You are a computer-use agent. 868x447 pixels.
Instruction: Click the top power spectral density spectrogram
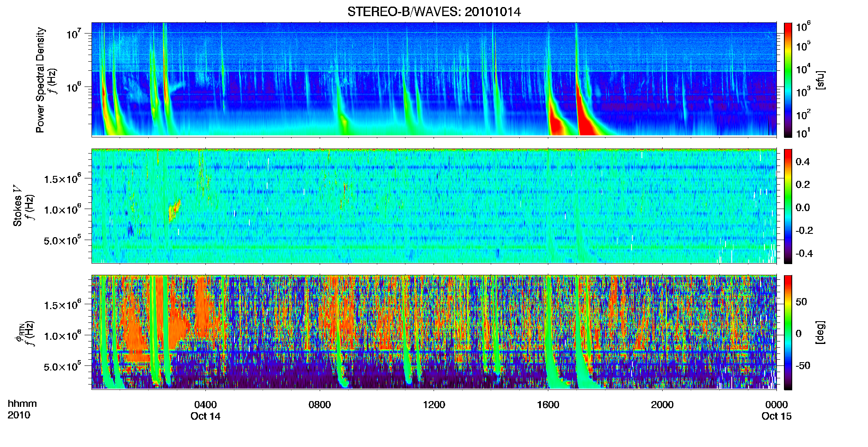point(434,79)
